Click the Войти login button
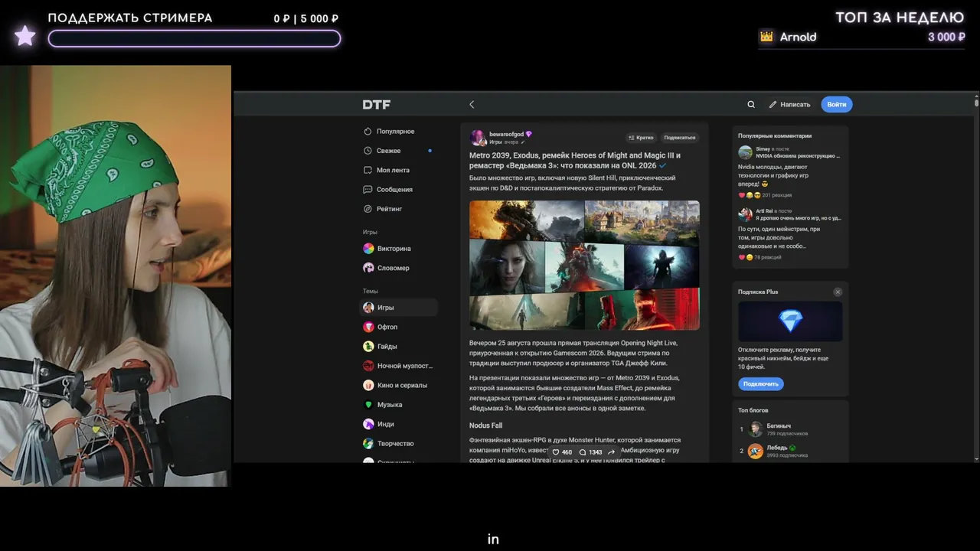The height and width of the screenshot is (551, 980). [837, 105]
